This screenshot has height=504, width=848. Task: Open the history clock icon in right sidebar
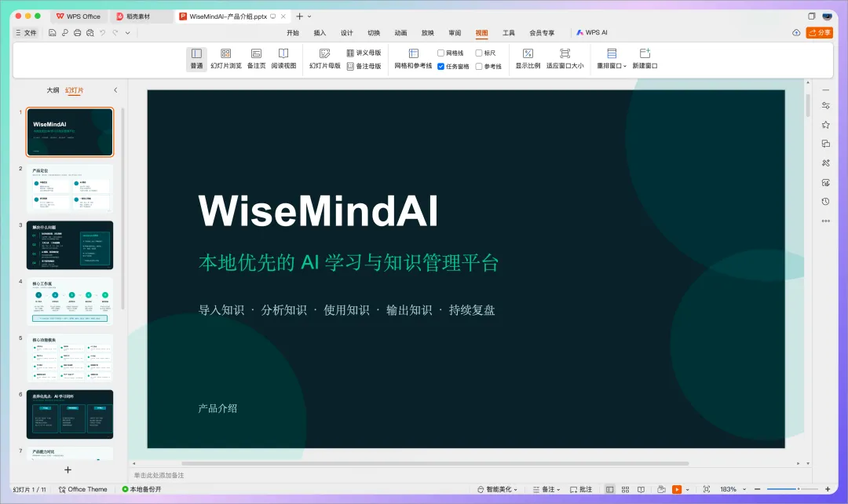coord(826,202)
